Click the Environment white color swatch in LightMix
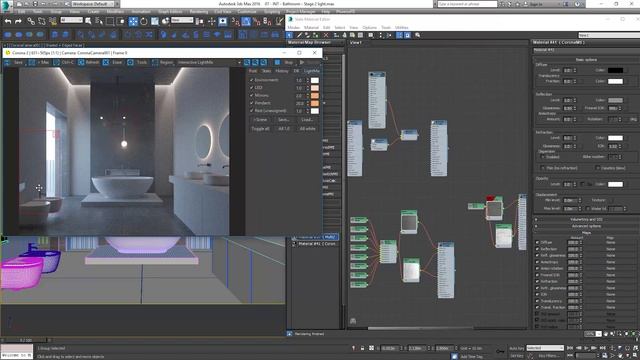Viewport: 640px width, 360px height. 315,80
